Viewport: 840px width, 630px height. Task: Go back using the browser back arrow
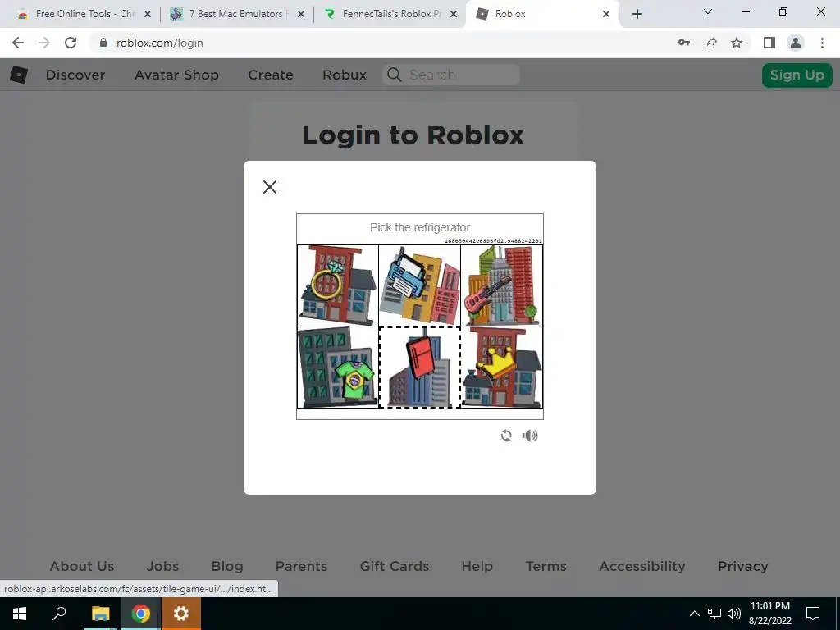coord(18,43)
